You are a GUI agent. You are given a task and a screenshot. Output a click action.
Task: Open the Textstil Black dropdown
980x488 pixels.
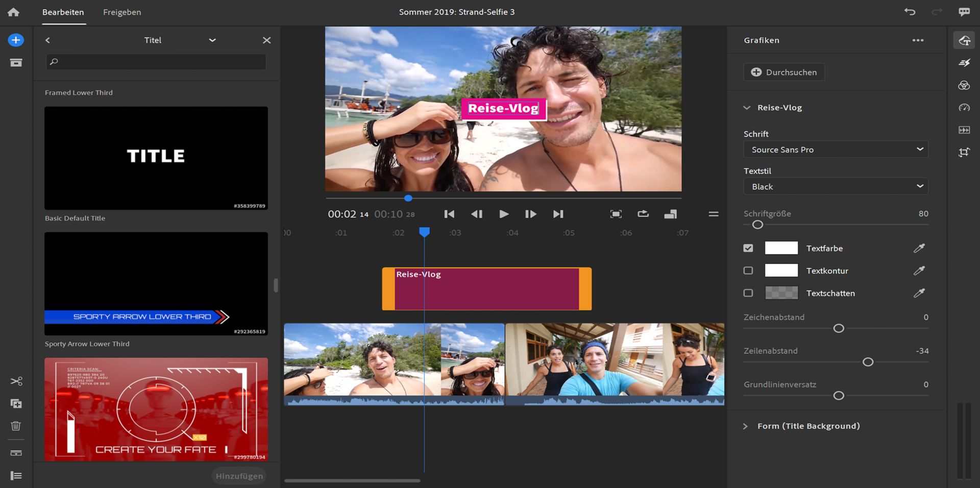[836, 186]
